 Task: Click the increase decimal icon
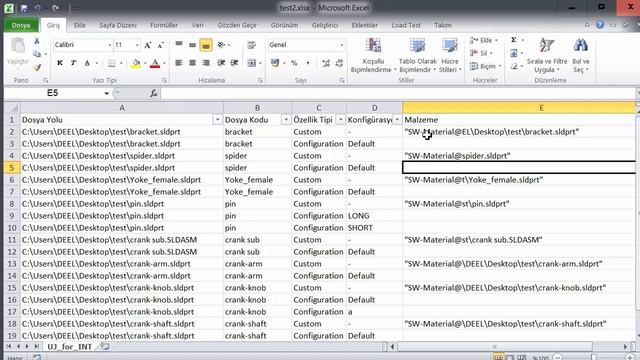tap(326, 63)
